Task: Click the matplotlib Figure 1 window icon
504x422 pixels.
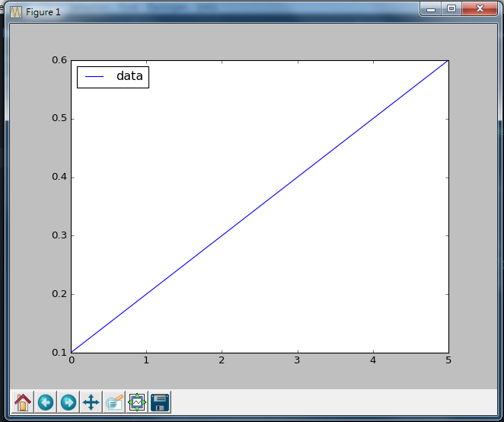Action: [16, 12]
